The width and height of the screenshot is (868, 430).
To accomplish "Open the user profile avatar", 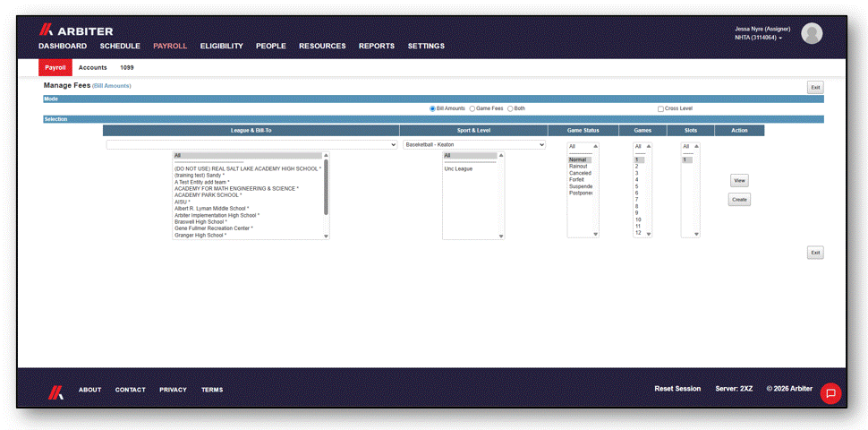I will click(812, 33).
